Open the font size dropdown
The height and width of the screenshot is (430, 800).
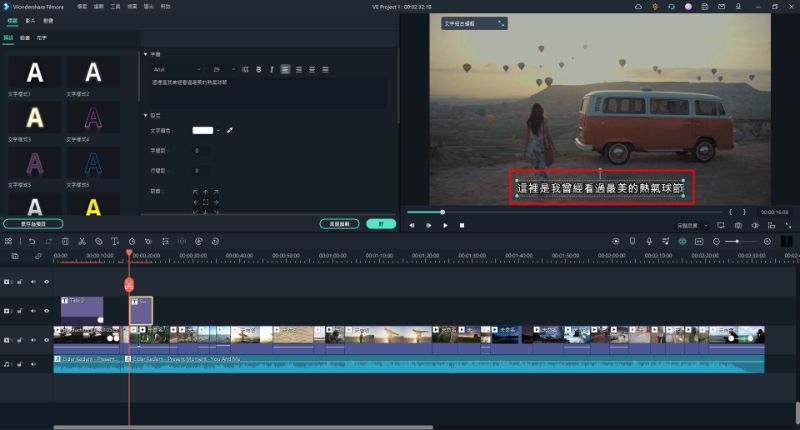(223, 69)
